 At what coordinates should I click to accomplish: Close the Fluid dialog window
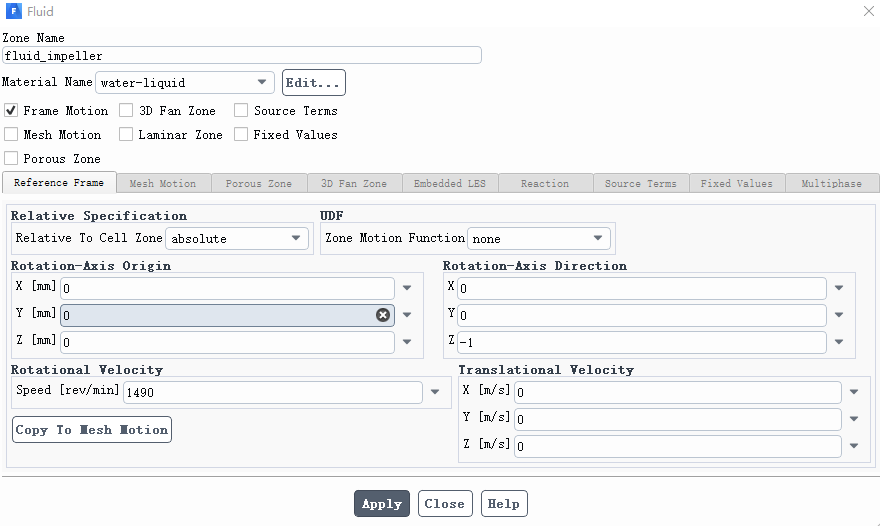pyautogui.click(x=868, y=11)
